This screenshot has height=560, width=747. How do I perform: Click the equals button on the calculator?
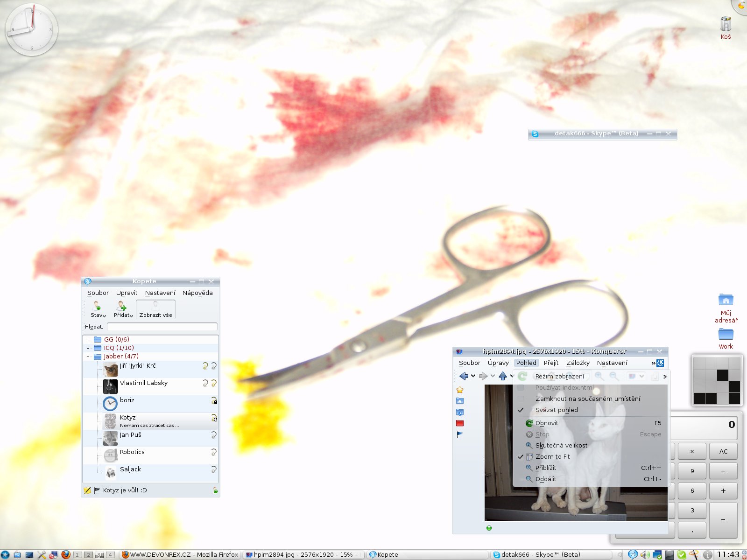pos(723,520)
